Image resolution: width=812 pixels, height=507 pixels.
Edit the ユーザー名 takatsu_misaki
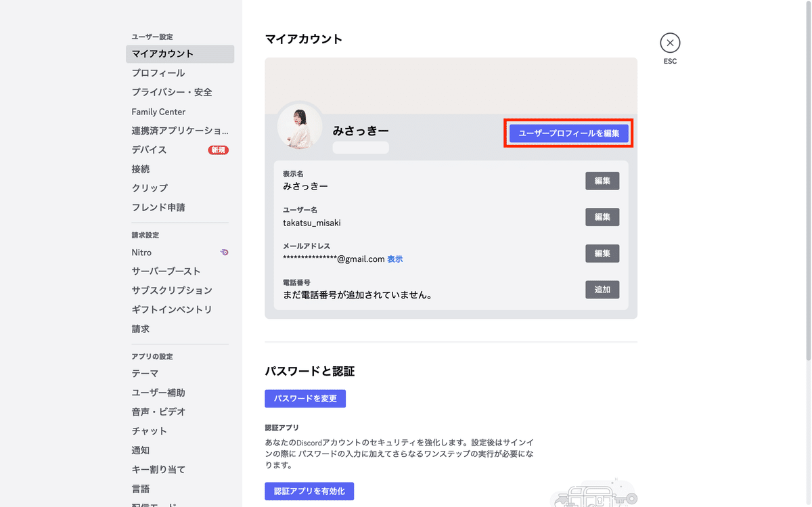602,217
